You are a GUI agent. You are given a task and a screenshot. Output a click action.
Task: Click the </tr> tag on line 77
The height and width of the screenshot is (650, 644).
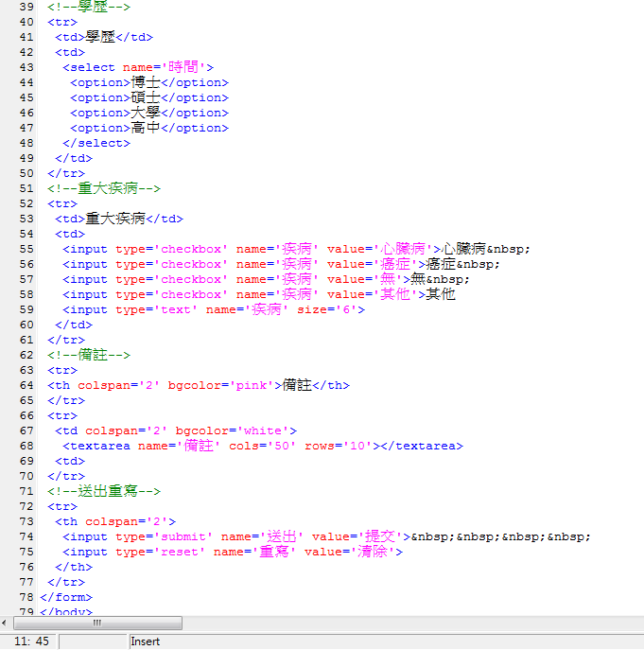(66, 582)
